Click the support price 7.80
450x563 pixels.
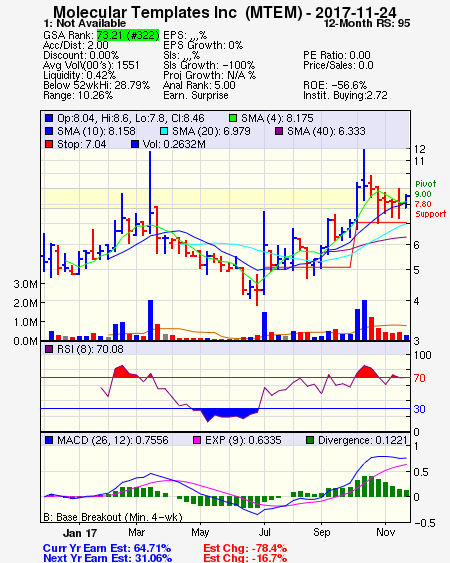(423, 204)
